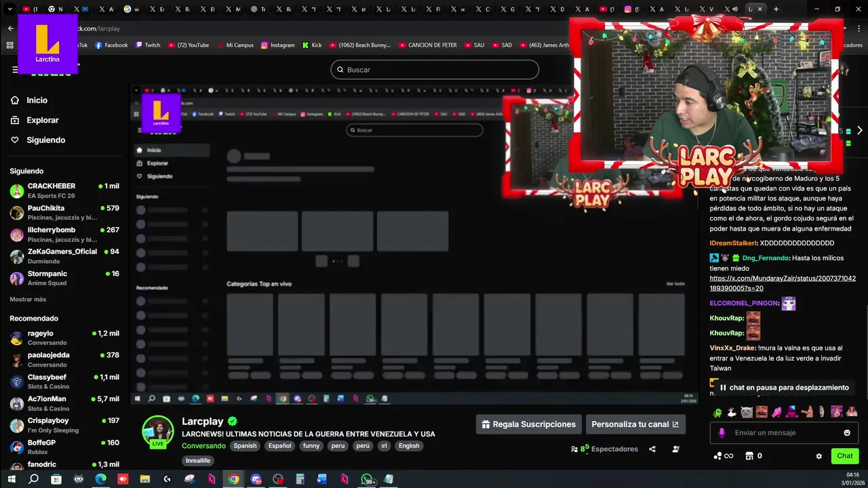Open the Facebook bookmark
868x488 pixels.
click(111, 45)
